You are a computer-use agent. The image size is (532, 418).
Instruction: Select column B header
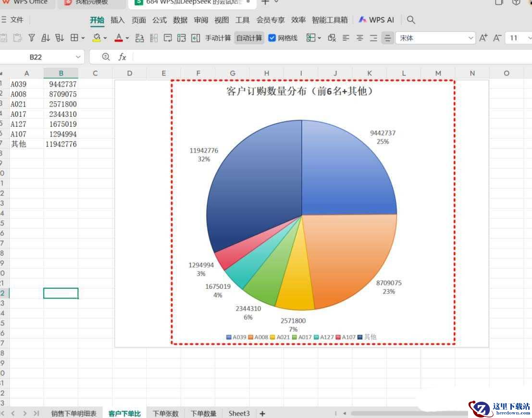[x=61, y=73]
